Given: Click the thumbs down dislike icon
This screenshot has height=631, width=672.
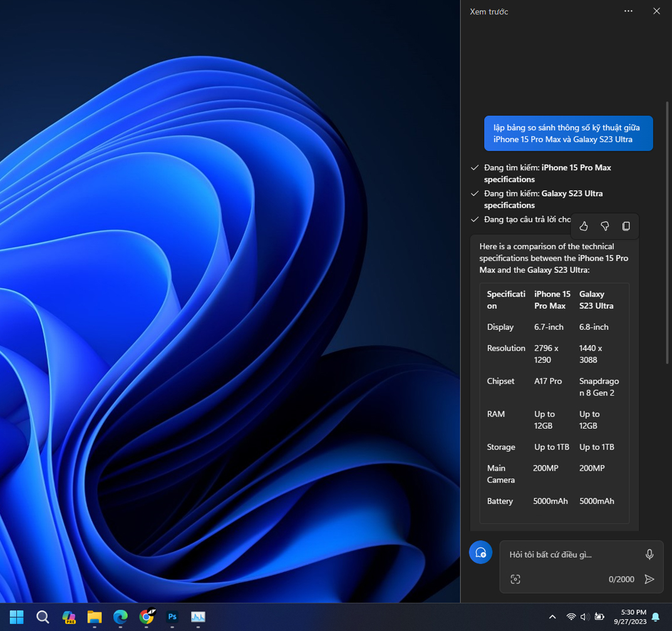Looking at the screenshot, I should pos(605,226).
